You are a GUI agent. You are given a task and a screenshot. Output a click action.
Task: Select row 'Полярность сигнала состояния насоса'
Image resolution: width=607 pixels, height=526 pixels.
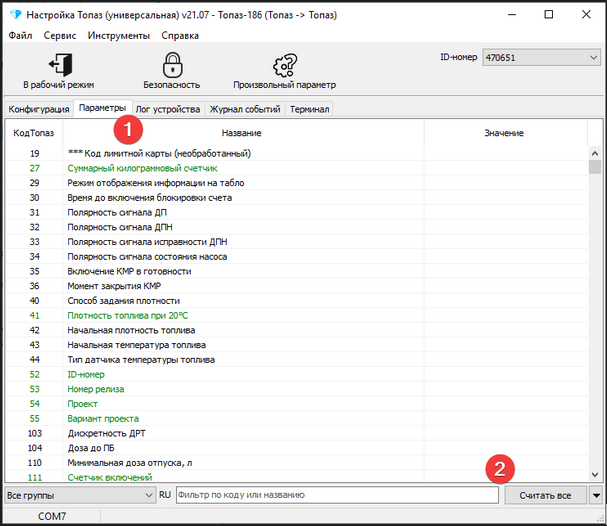pos(297,257)
